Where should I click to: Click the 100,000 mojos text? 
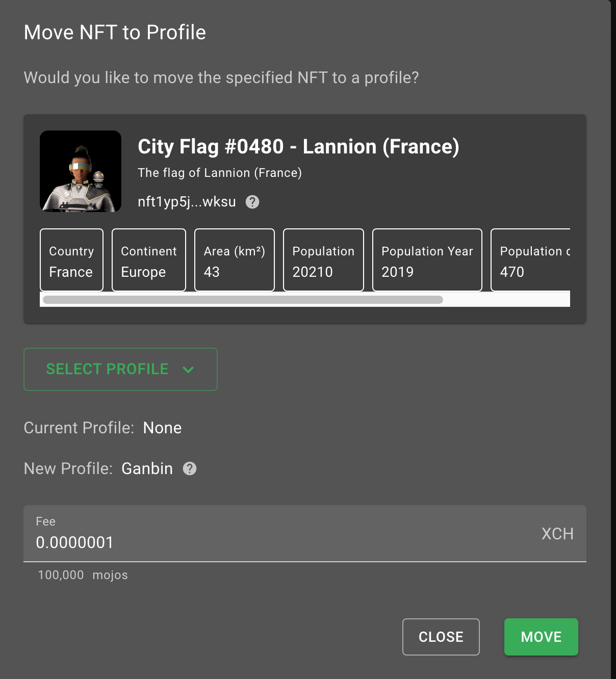pos(82,574)
